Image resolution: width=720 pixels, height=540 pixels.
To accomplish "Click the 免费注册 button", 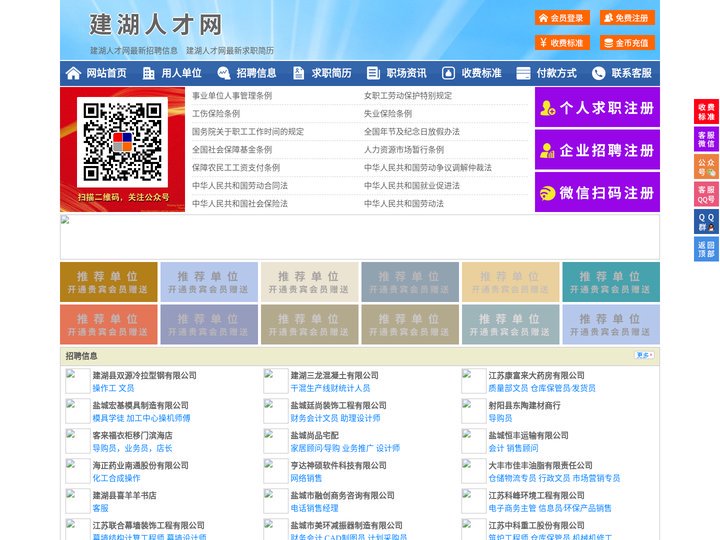I will (627, 18).
